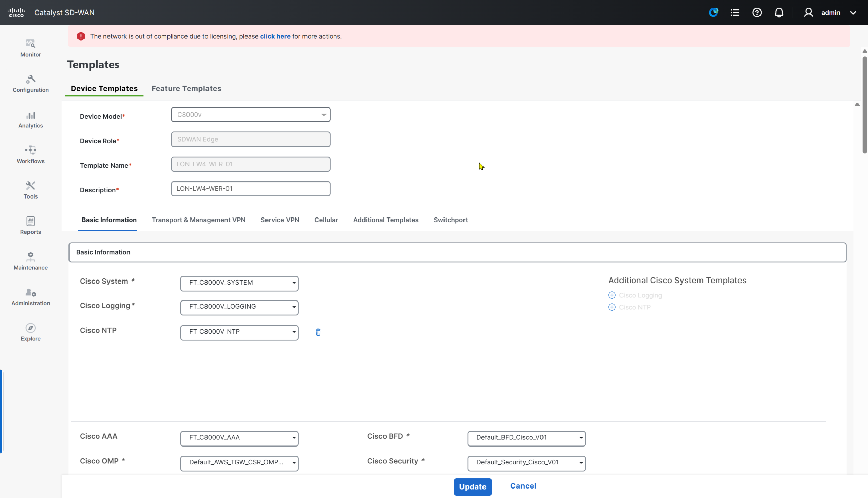This screenshot has width=868, height=498.
Task: Open the Maintenance sidebar section
Action: pyautogui.click(x=31, y=261)
